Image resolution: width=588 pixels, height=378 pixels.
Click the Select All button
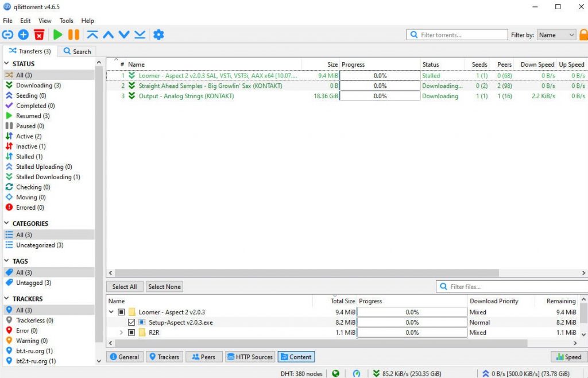click(125, 287)
